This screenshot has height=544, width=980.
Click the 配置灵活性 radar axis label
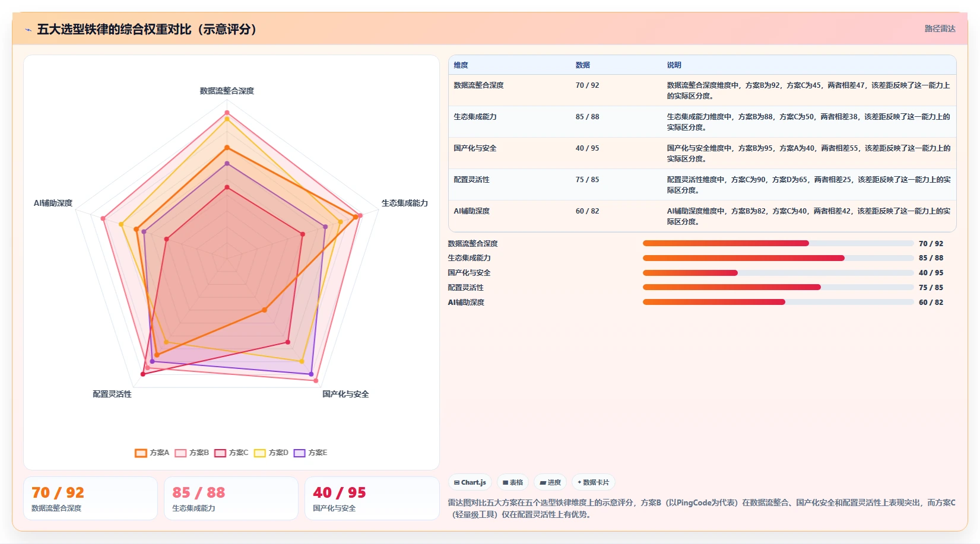pos(112,394)
